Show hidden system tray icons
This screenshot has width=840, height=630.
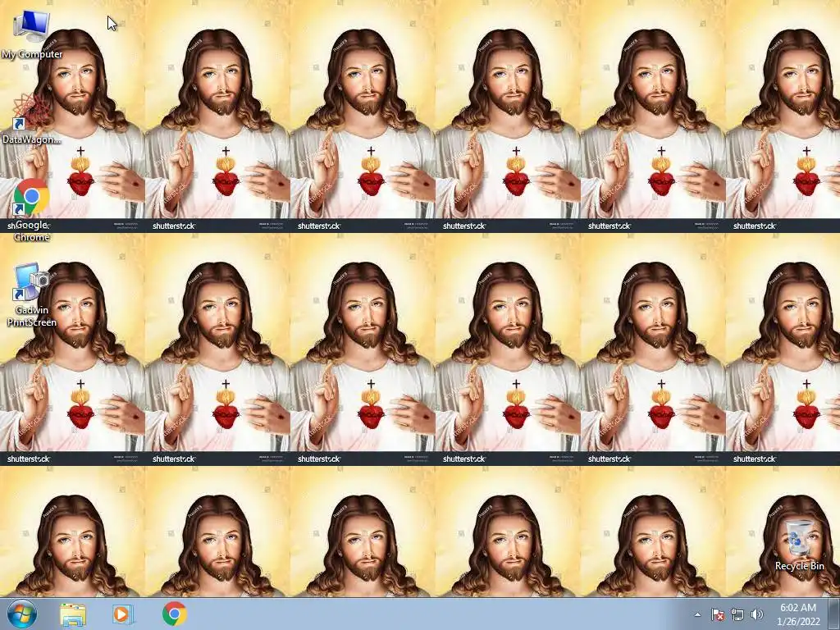697,615
